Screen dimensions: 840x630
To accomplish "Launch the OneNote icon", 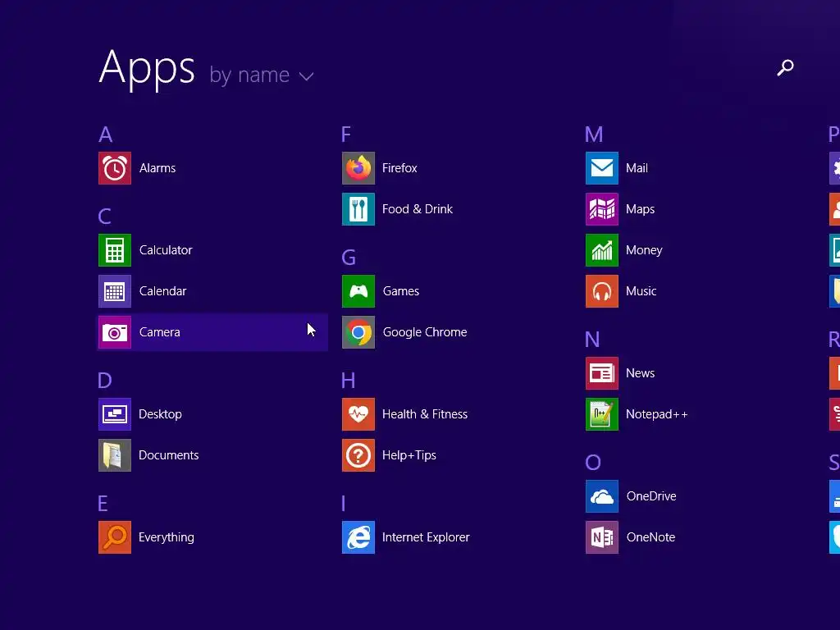I will tap(602, 537).
